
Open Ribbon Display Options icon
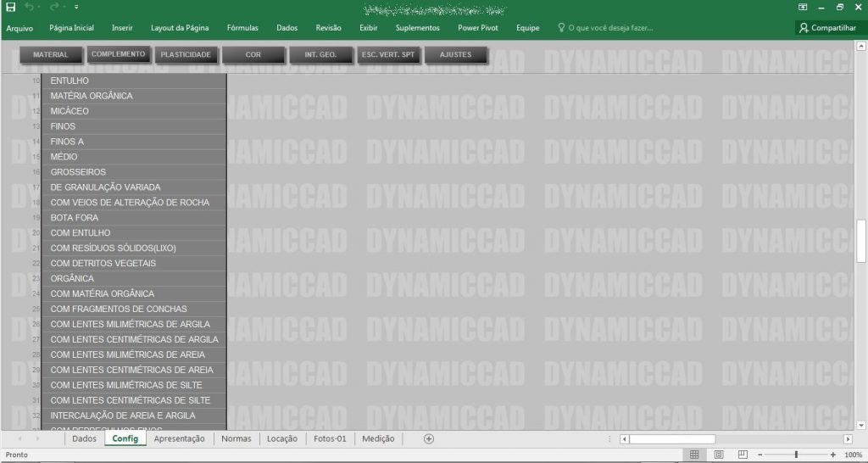(x=803, y=7)
